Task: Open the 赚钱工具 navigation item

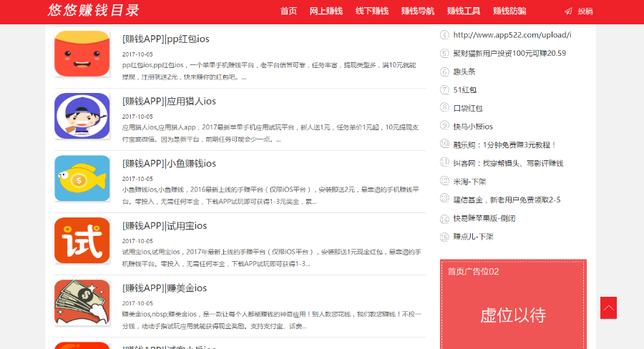Action: pyautogui.click(x=464, y=11)
